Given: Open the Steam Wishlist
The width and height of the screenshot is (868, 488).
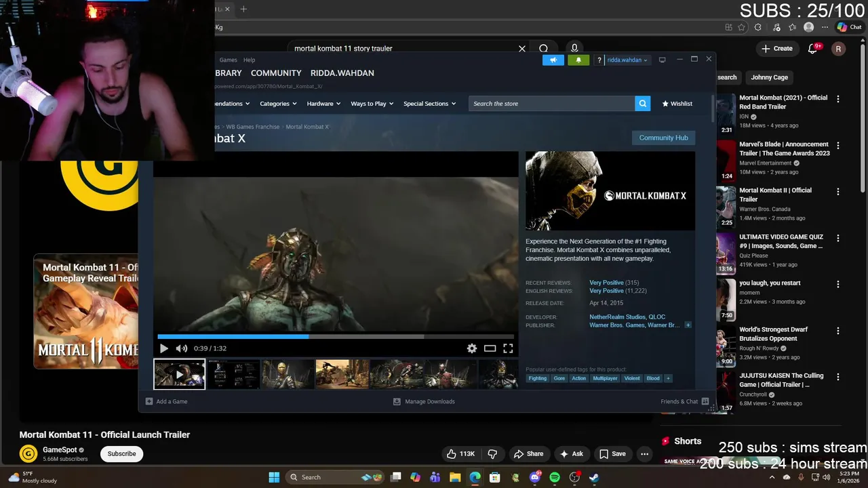Looking at the screenshot, I should 677,104.
